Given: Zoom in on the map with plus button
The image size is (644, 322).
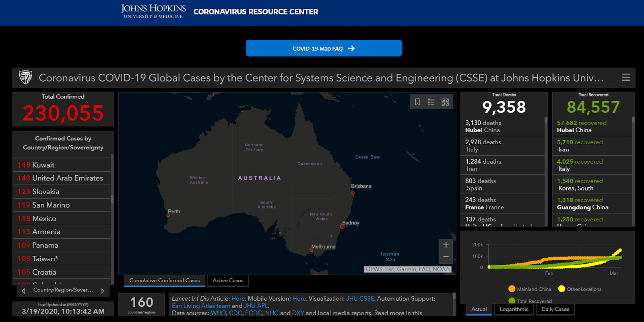Looking at the screenshot, I should (x=446, y=245).
